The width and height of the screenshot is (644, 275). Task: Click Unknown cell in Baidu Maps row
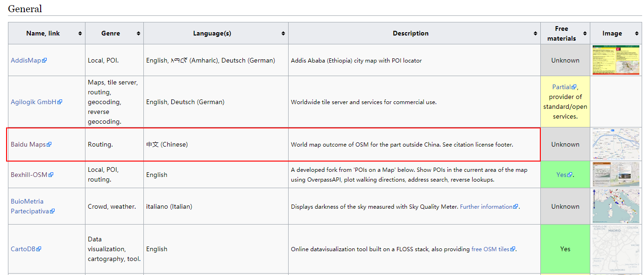pyautogui.click(x=565, y=144)
